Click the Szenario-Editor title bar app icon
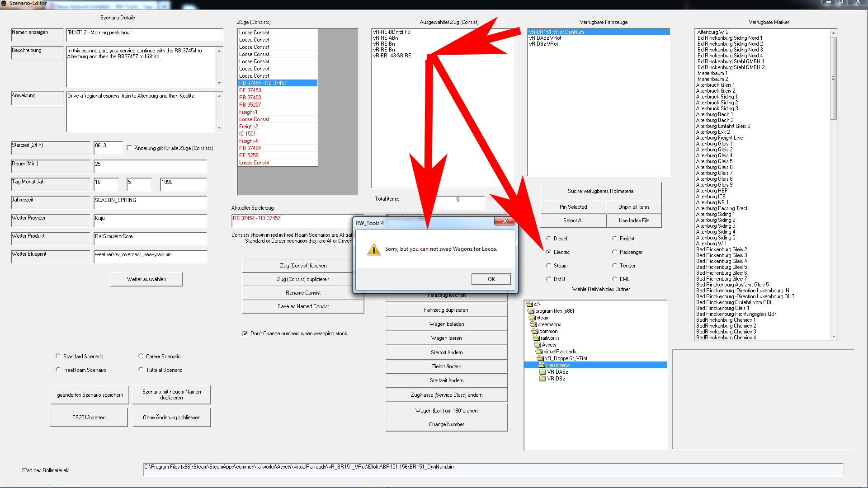 tap(4, 3)
